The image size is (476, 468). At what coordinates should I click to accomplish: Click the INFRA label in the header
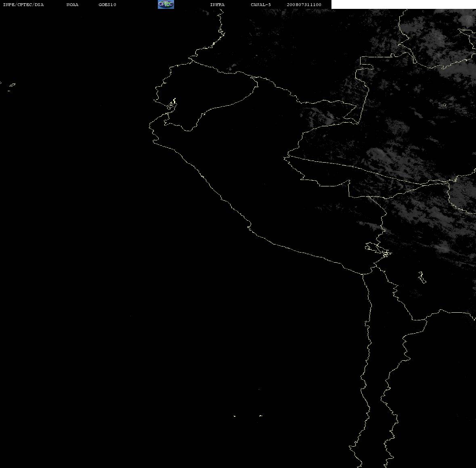tap(217, 4)
